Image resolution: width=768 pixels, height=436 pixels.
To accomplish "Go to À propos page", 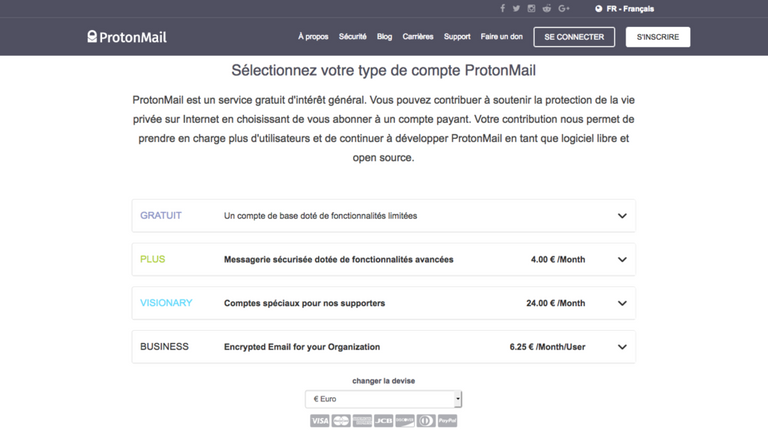I will coord(313,37).
